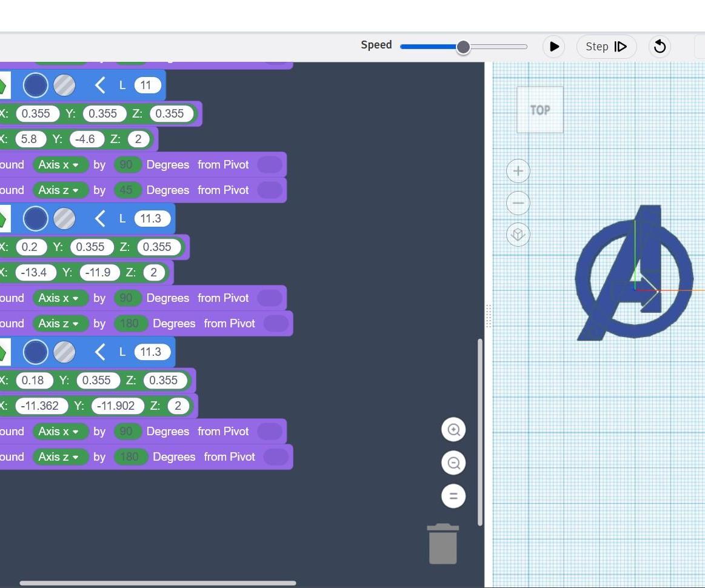
Task: Click the perspective cube icon under the zoom controls
Action: [518, 234]
